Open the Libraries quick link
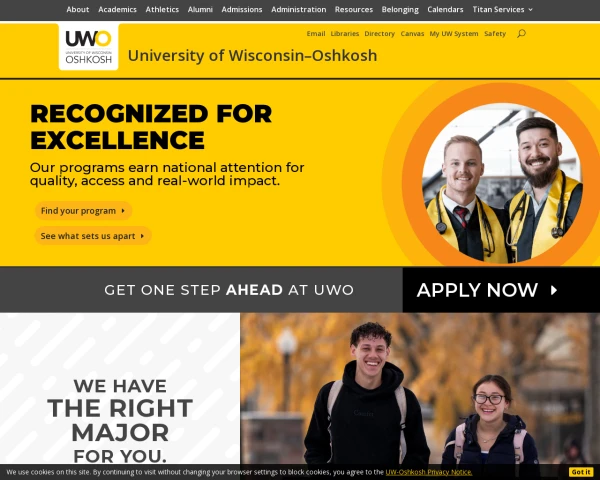This screenshot has height=480, width=600. (345, 34)
